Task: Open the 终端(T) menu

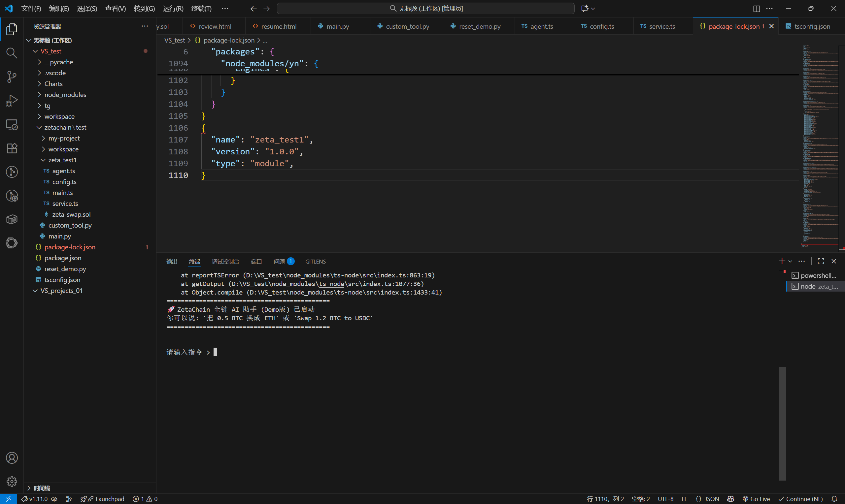Action: click(x=201, y=9)
